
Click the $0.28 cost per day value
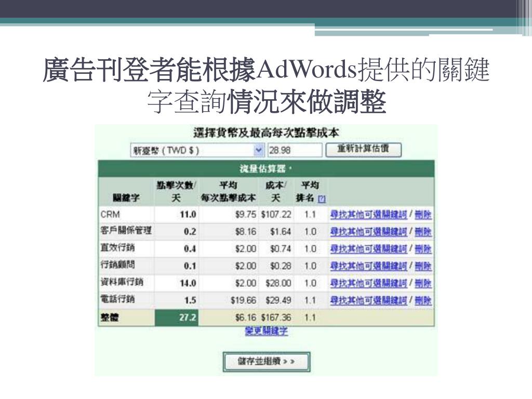(281, 266)
